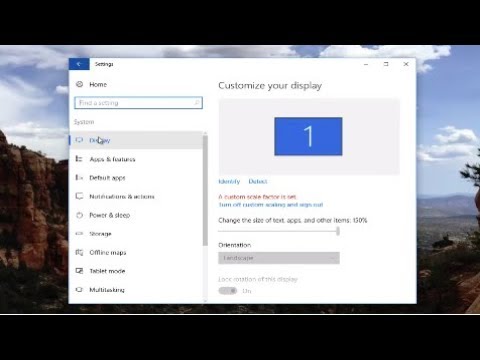
Task: Click the Detect link
Action: coord(258,181)
